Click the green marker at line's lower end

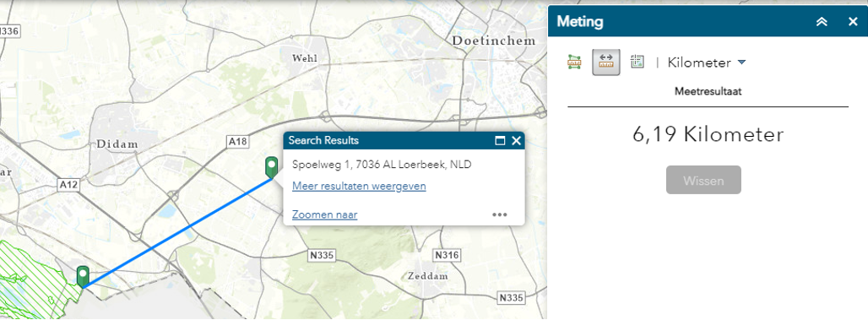(x=83, y=277)
